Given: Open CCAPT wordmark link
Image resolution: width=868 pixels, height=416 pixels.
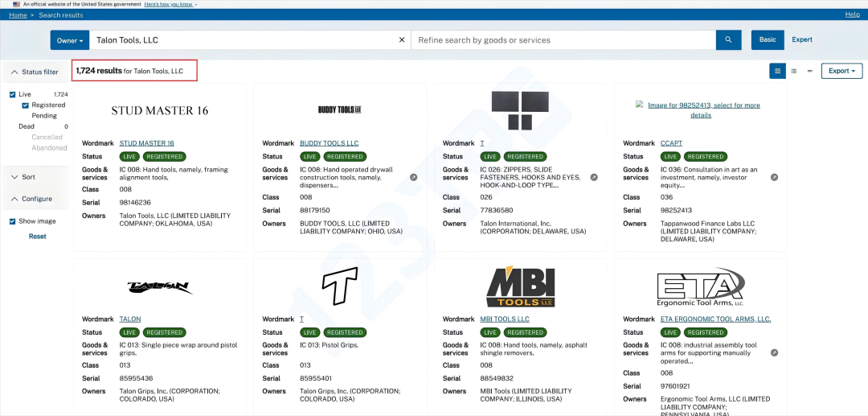Looking at the screenshot, I should pos(671,143).
